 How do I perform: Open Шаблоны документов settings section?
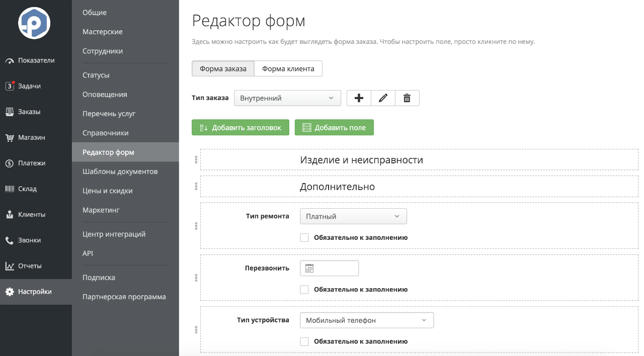120,171
